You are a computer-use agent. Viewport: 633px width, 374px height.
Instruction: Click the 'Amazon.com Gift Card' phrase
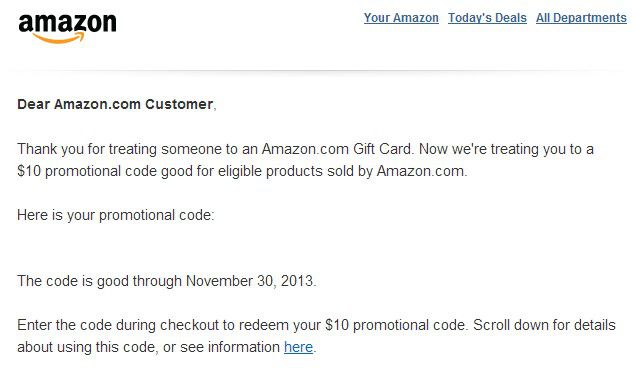pos(337,149)
